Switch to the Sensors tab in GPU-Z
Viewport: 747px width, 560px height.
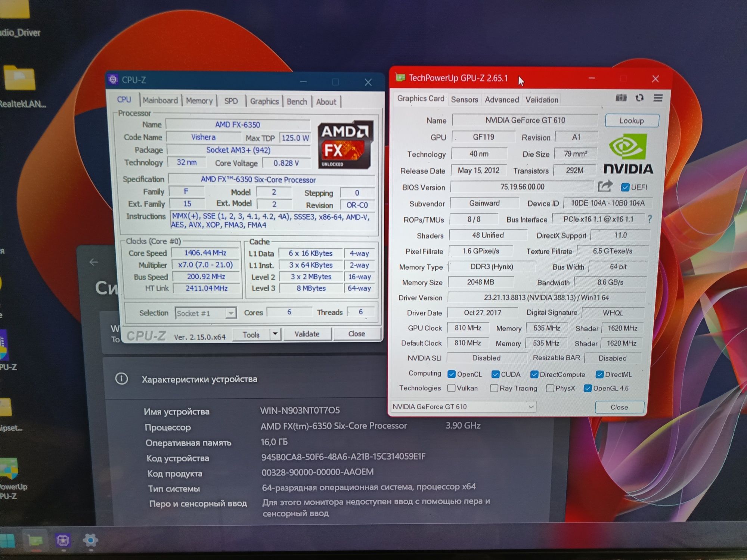(464, 99)
